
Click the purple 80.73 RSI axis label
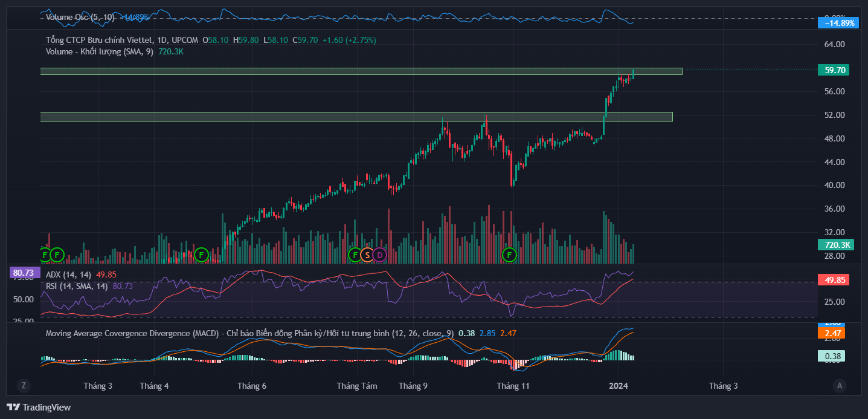(x=24, y=273)
